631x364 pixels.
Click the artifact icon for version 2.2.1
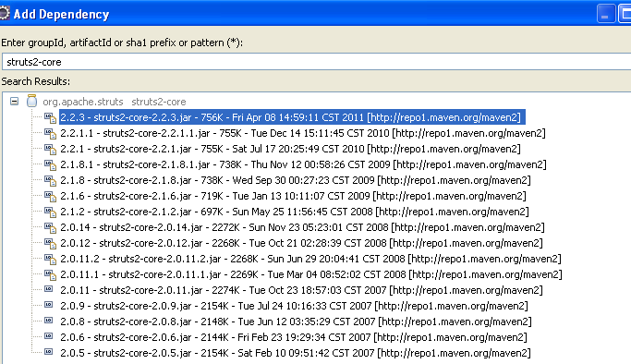tap(50, 149)
